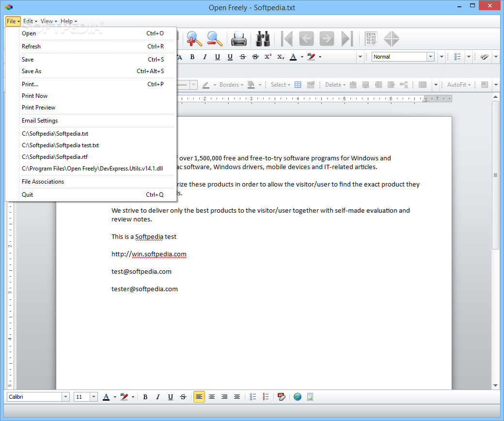Open bottom highlight color dropdown arrow
The image size is (504, 421).
point(133,397)
